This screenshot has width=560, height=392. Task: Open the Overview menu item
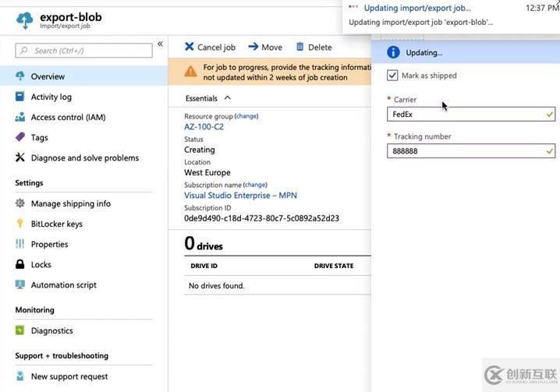point(83,76)
